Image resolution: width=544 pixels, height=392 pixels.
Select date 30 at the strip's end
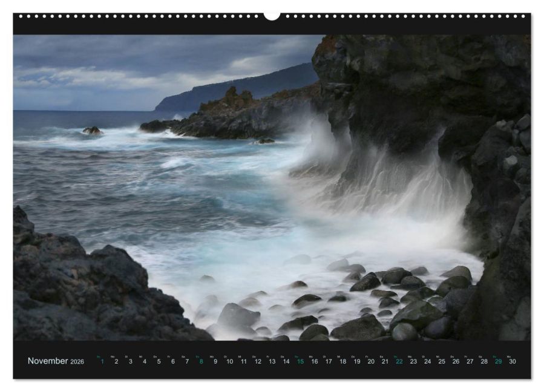(512, 362)
